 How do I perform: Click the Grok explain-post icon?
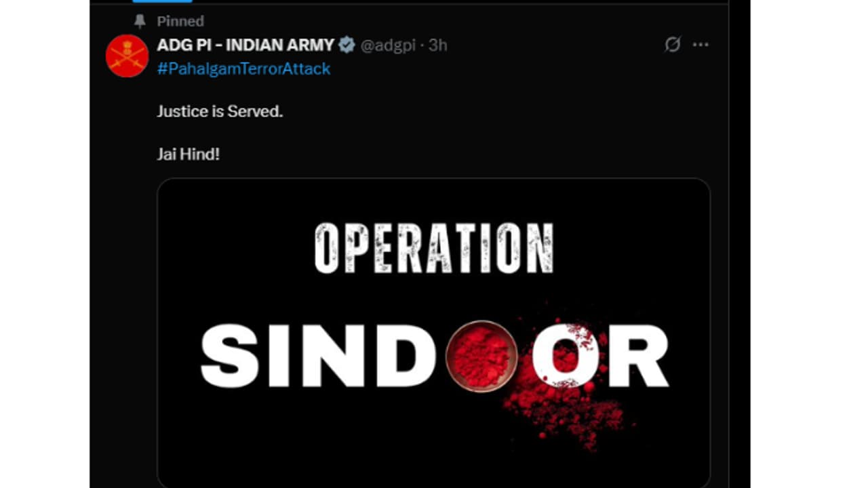(672, 45)
